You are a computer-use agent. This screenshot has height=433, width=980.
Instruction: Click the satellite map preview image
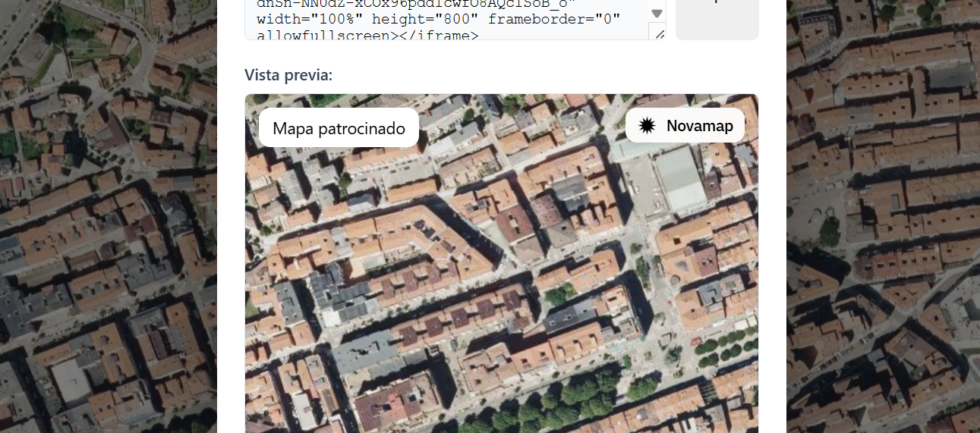point(502,263)
